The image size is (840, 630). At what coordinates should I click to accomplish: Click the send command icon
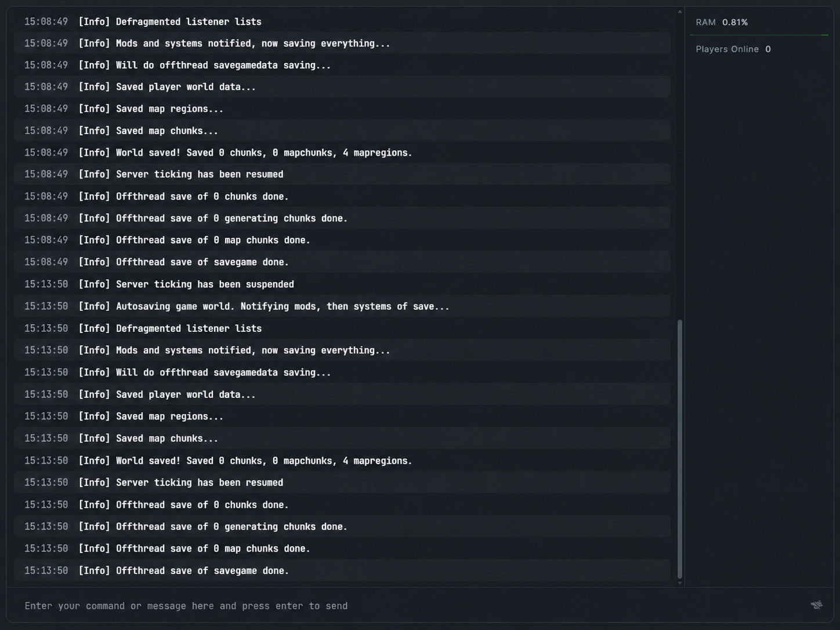tap(816, 605)
